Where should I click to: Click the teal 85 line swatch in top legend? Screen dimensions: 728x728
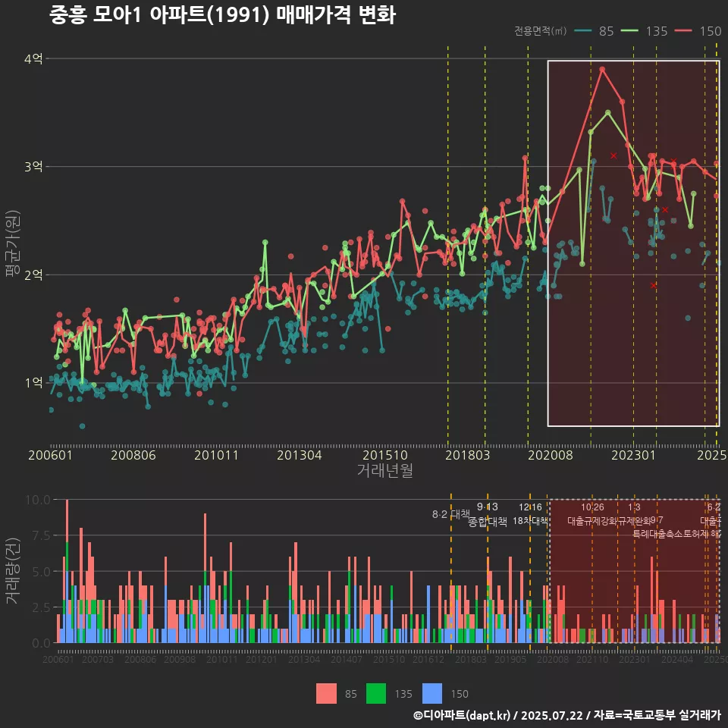point(582,31)
